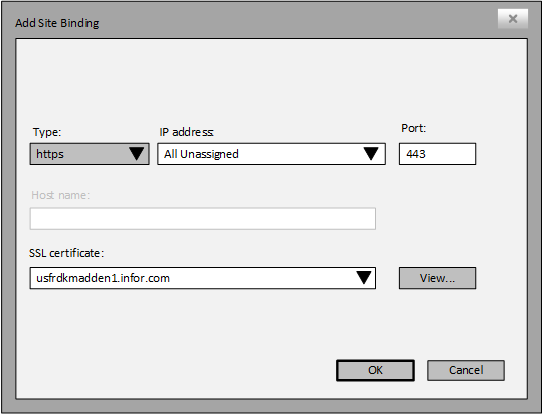The width and height of the screenshot is (543, 414).
Task: Click the Add Site Binding title text
Action: click(x=57, y=23)
